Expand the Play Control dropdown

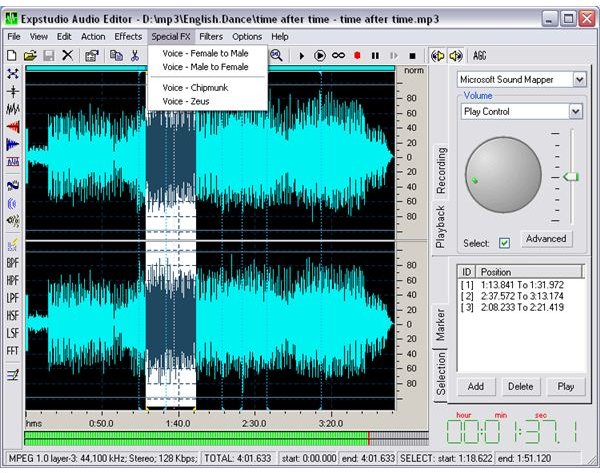tap(576, 111)
